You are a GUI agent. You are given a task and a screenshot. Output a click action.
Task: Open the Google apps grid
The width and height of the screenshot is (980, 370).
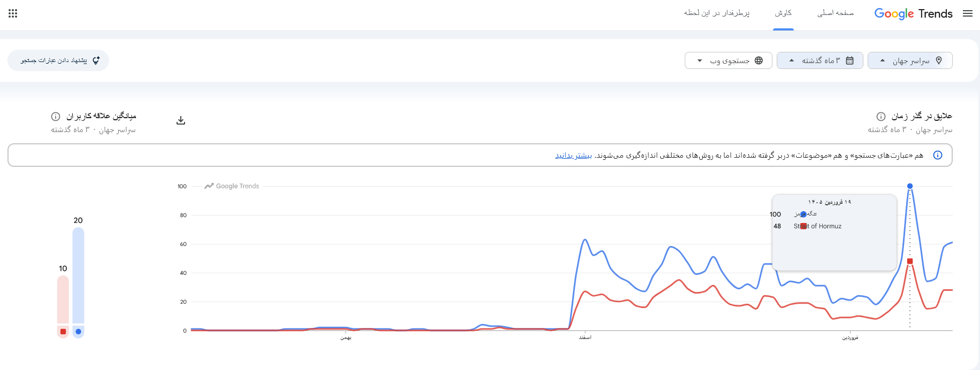[13, 13]
